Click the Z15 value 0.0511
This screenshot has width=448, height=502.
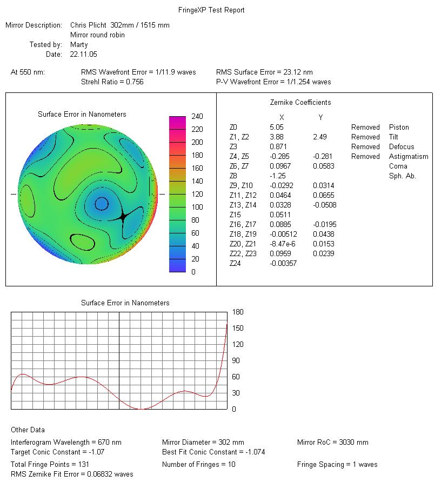coord(280,215)
